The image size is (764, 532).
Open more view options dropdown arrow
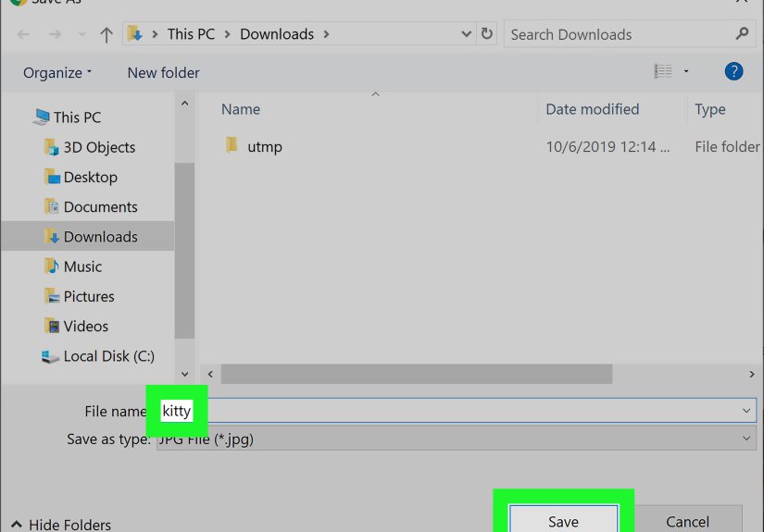pos(686,71)
